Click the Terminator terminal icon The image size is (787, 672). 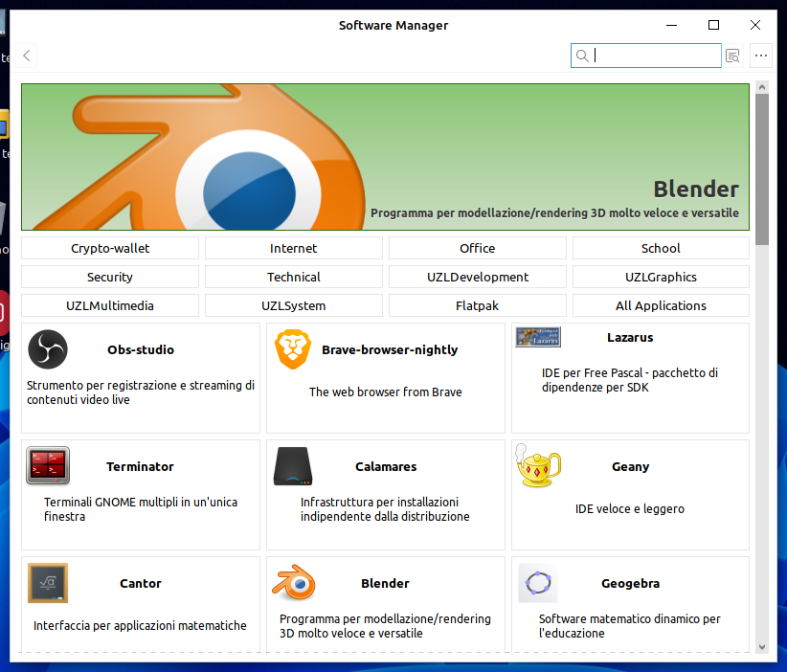click(48, 466)
